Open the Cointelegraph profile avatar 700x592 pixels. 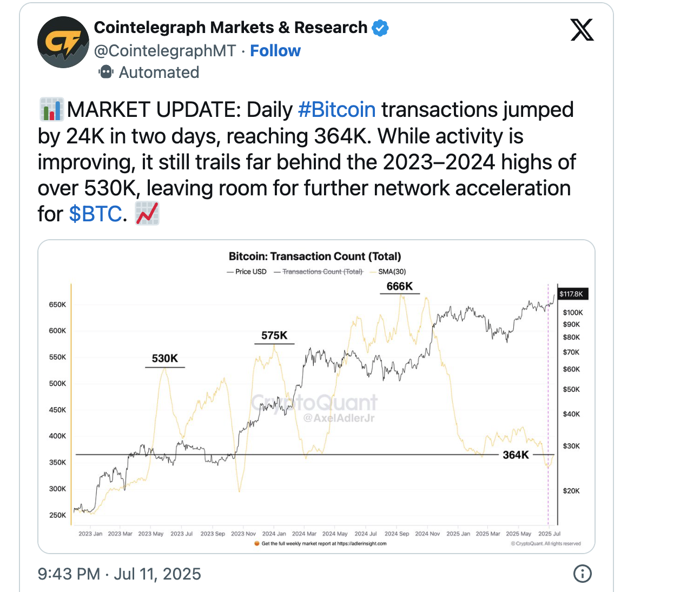pyautogui.click(x=63, y=42)
